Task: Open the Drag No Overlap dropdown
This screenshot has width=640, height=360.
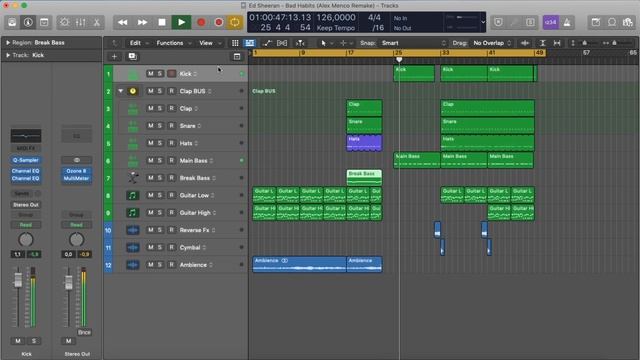Action: 492,43
